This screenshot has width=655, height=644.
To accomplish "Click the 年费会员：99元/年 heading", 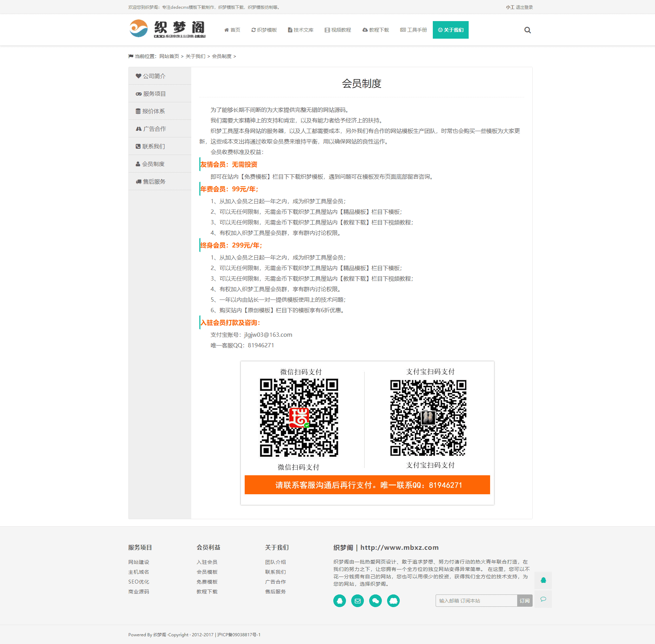I will pos(229,189).
